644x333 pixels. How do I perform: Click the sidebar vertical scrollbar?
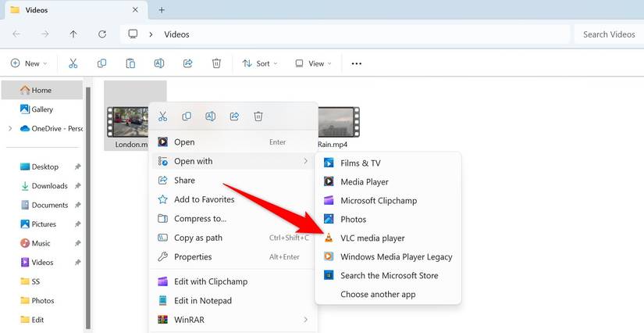(x=88, y=208)
